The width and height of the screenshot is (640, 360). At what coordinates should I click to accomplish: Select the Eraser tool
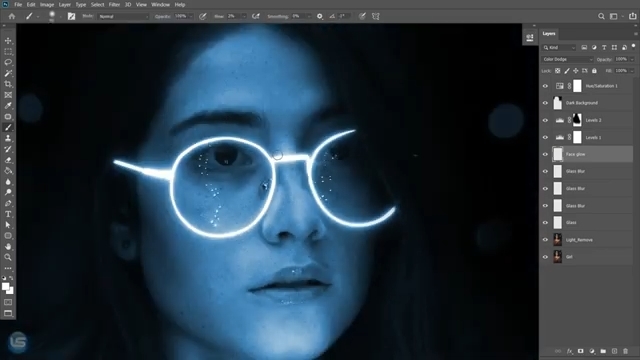coord(8,160)
